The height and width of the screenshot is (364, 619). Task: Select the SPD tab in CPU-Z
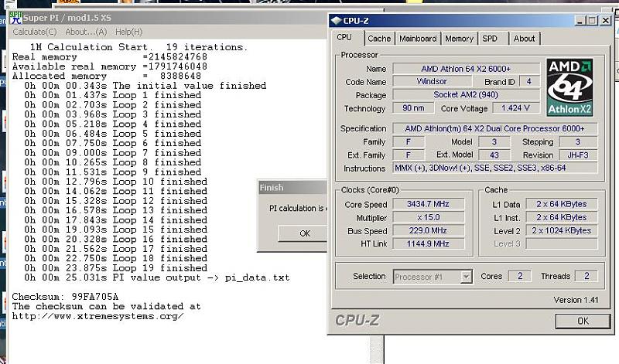point(490,39)
